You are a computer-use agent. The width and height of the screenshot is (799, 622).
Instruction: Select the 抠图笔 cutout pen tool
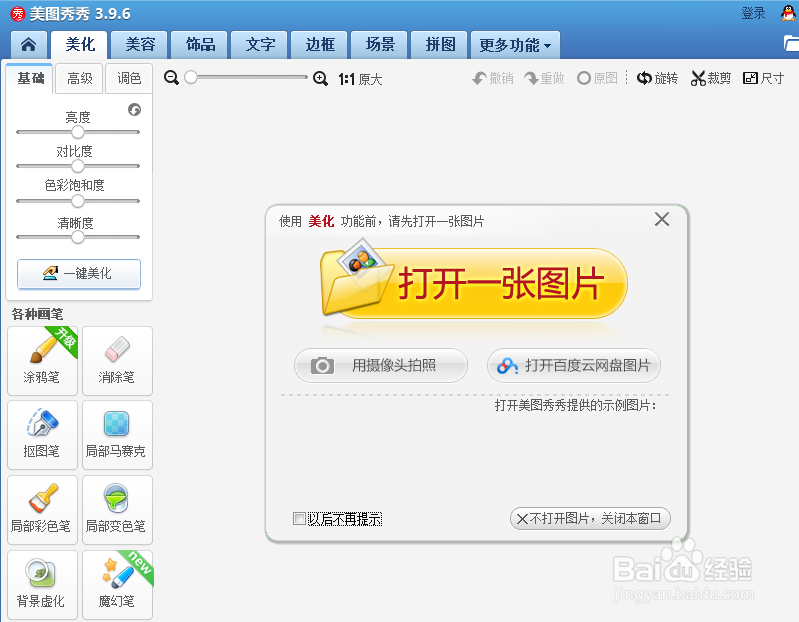[42, 435]
